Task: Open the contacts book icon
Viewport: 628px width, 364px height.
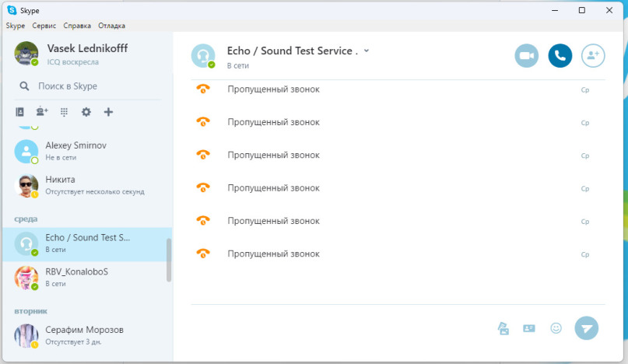Action: coord(19,112)
